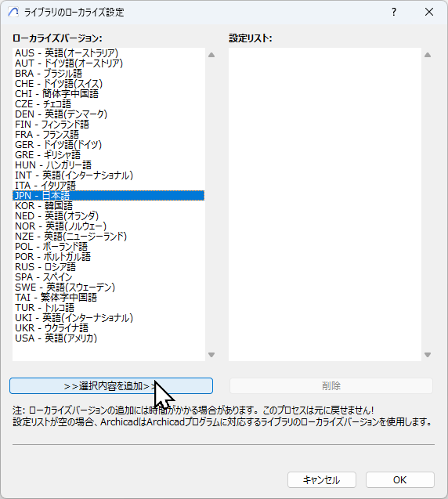
Task: Confirm with the OK button
Action: coord(400,479)
